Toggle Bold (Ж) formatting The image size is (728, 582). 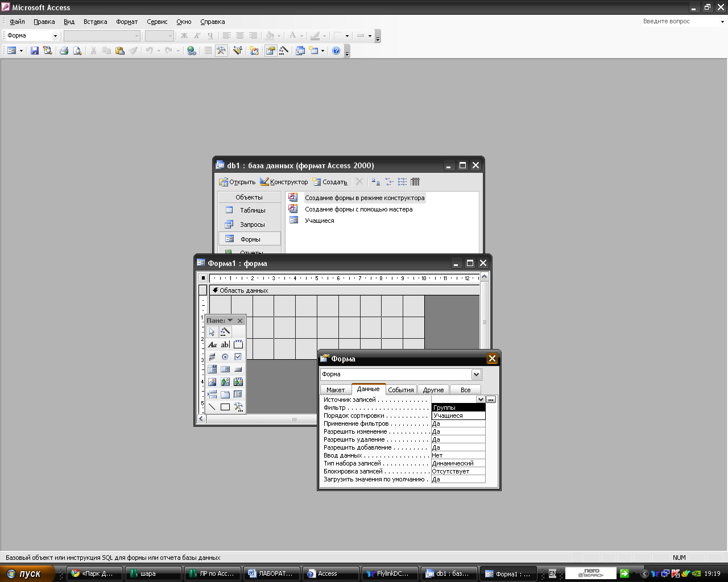tap(184, 36)
